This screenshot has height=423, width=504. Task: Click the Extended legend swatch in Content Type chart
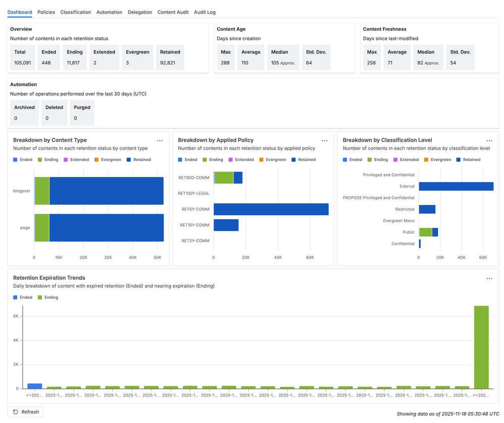[x=66, y=160]
